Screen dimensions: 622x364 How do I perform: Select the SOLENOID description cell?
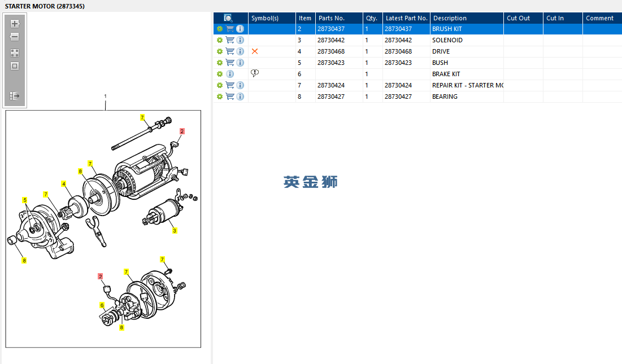467,40
